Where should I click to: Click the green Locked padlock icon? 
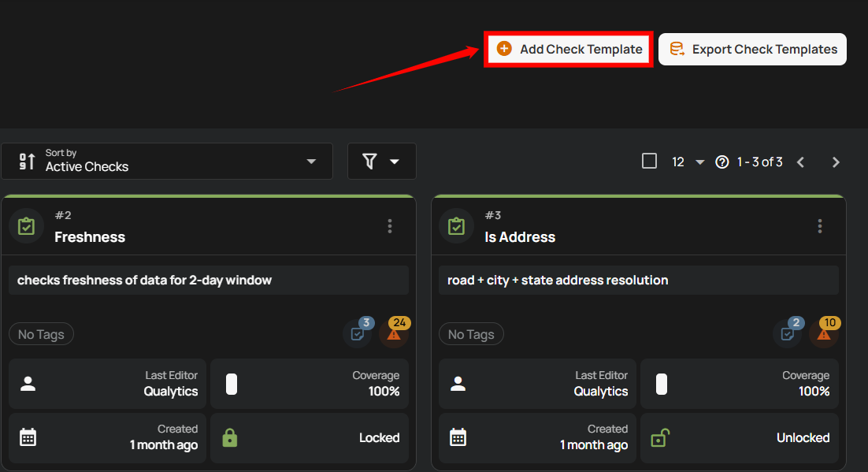pos(230,437)
